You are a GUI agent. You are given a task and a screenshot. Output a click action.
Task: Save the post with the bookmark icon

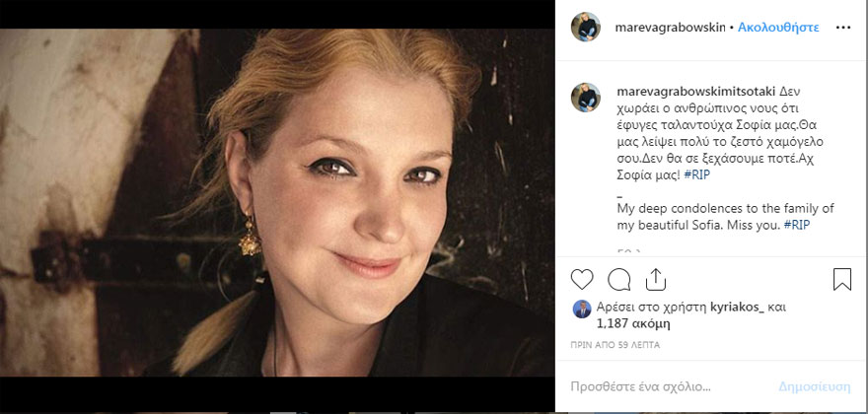[x=841, y=279]
